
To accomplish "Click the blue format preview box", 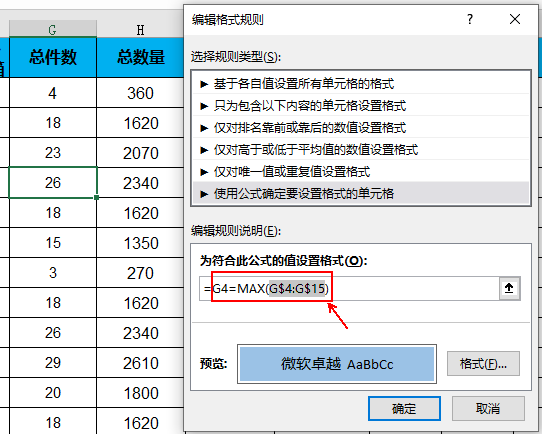I will (x=337, y=364).
